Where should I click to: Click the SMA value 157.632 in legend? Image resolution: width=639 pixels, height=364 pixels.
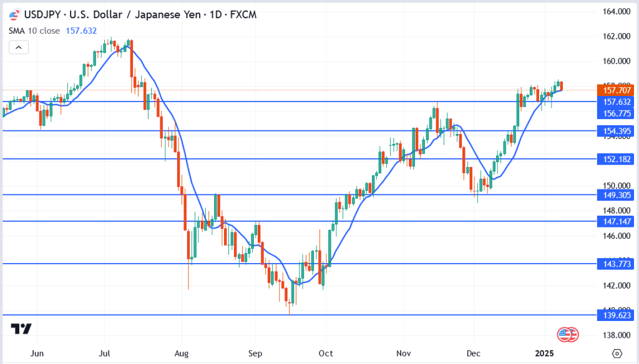[x=81, y=31]
